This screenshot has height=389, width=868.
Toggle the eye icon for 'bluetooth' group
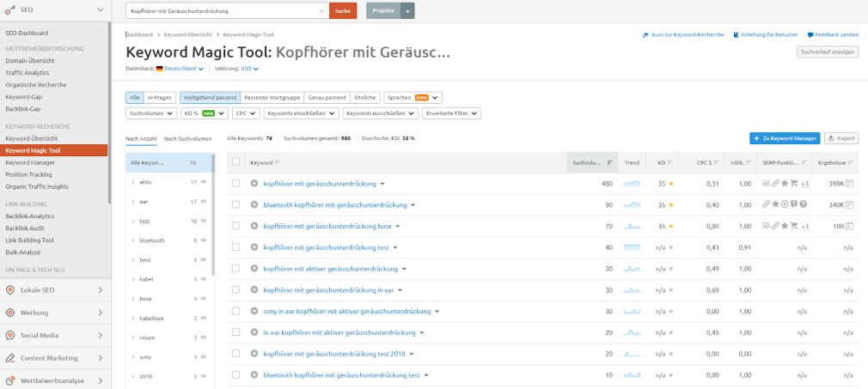pos(203,240)
